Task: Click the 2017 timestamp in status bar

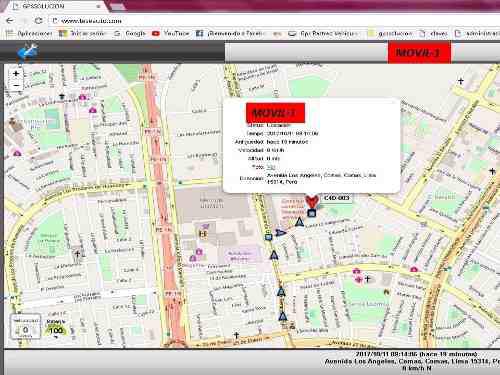Action: tap(417, 354)
